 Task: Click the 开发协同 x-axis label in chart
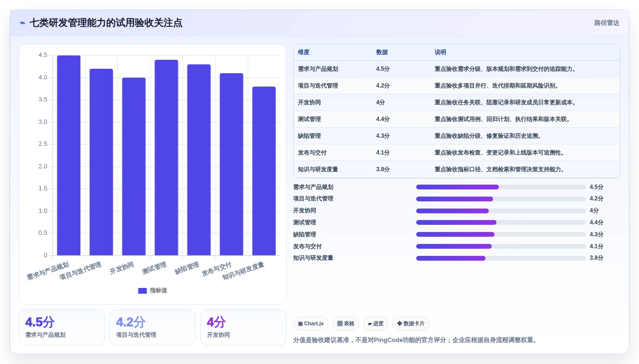point(122,268)
